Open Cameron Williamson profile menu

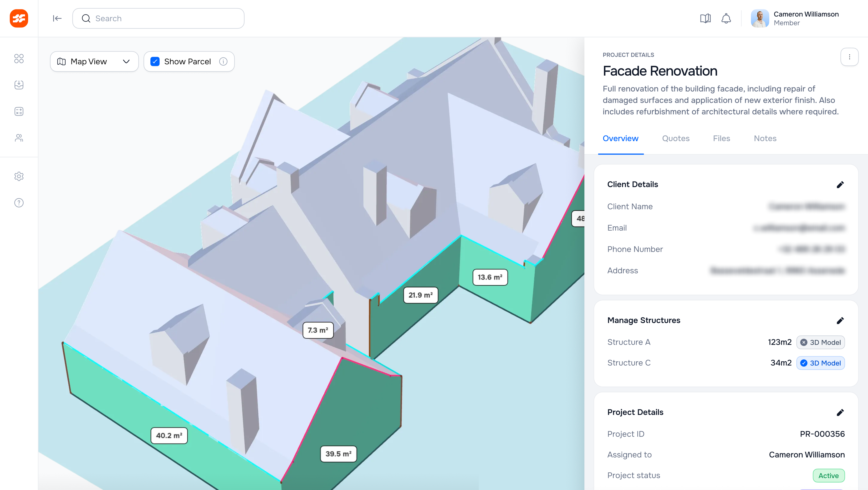point(795,19)
